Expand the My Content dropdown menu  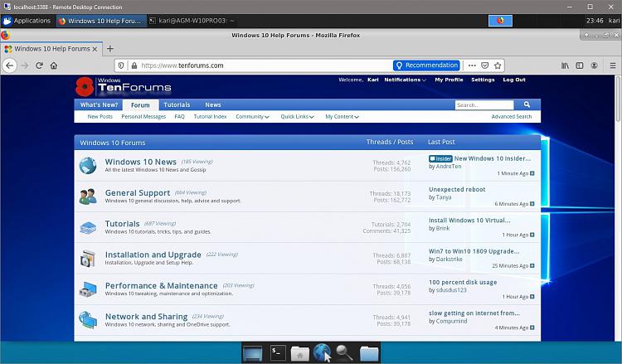[x=342, y=117]
